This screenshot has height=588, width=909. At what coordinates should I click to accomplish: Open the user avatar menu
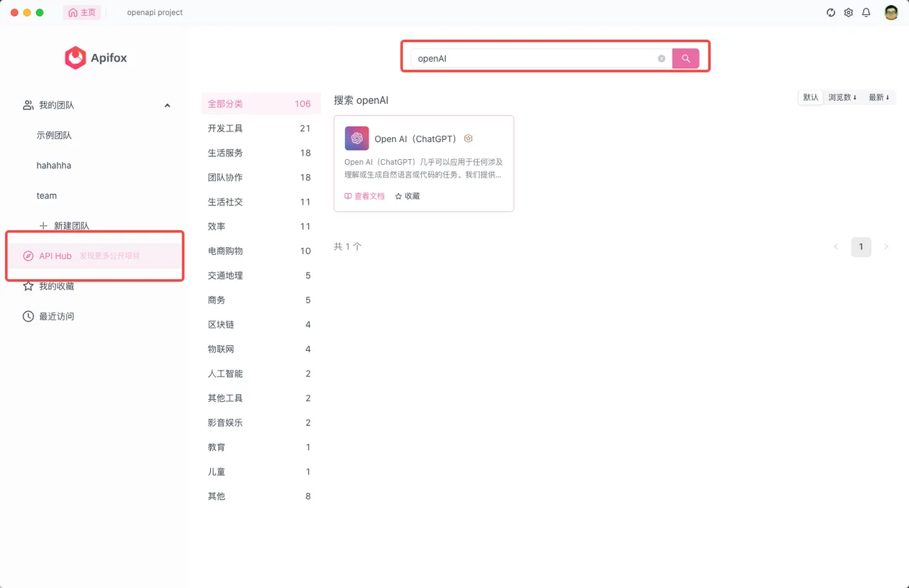click(x=891, y=13)
